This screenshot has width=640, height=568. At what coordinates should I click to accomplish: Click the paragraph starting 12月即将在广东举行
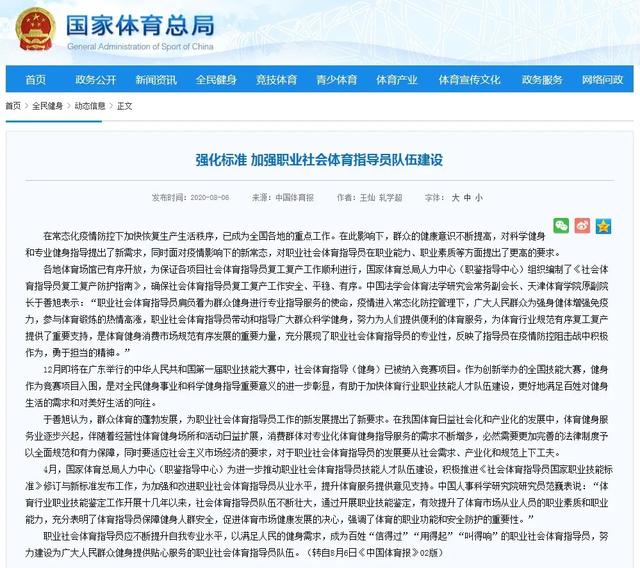coord(317,386)
